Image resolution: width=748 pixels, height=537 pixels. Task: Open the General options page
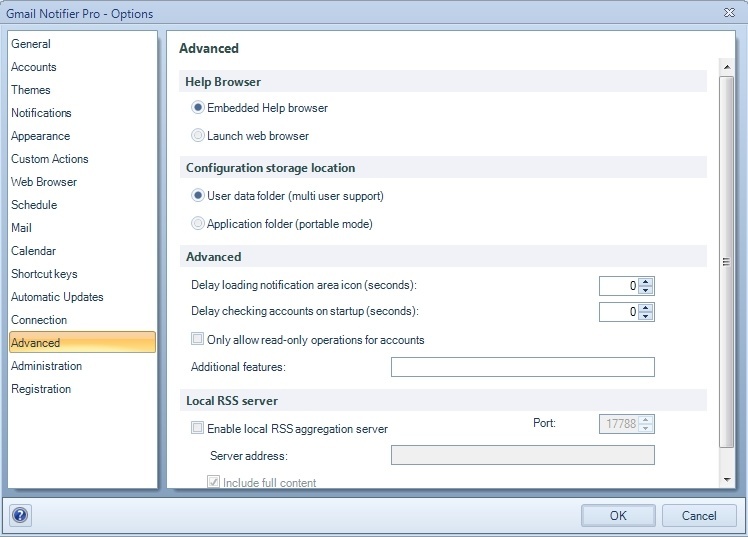(x=83, y=44)
